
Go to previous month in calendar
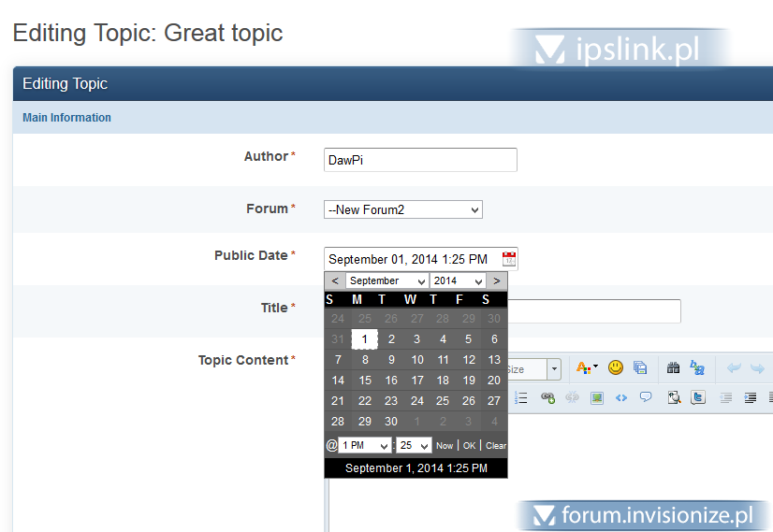(335, 280)
